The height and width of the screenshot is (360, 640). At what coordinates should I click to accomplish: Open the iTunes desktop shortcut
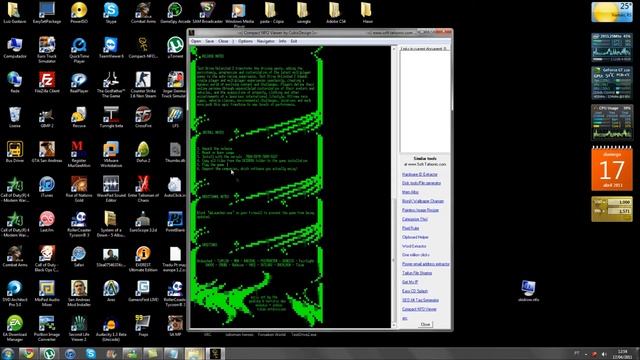click(47, 187)
